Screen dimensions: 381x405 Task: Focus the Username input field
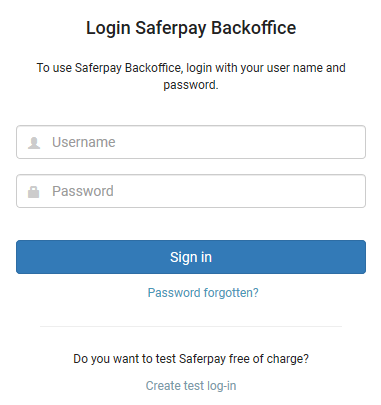pos(191,142)
